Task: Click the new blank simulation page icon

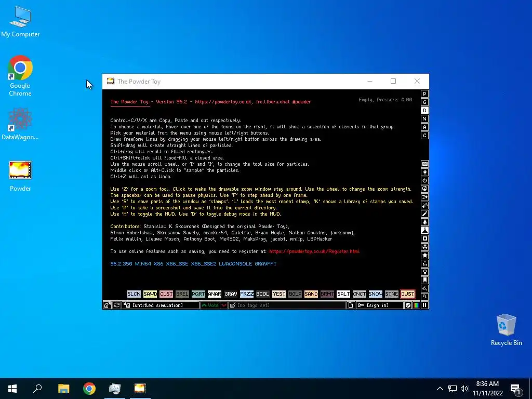Action: [351, 305]
